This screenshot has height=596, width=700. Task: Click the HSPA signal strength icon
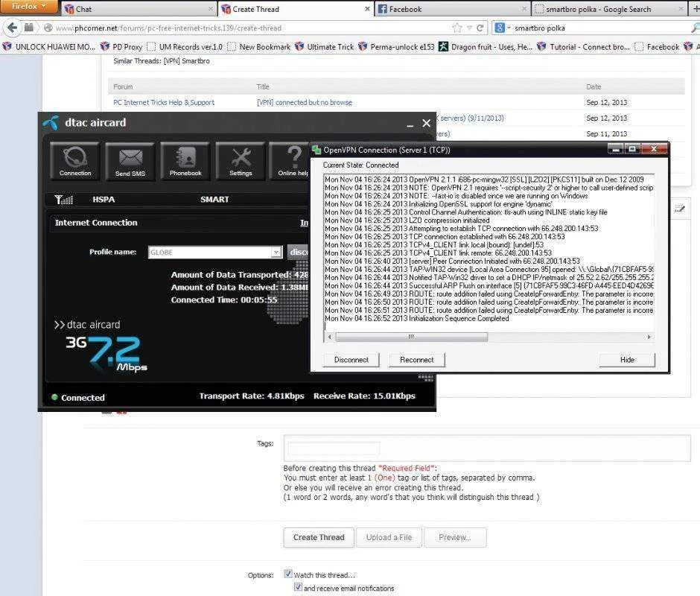63,199
